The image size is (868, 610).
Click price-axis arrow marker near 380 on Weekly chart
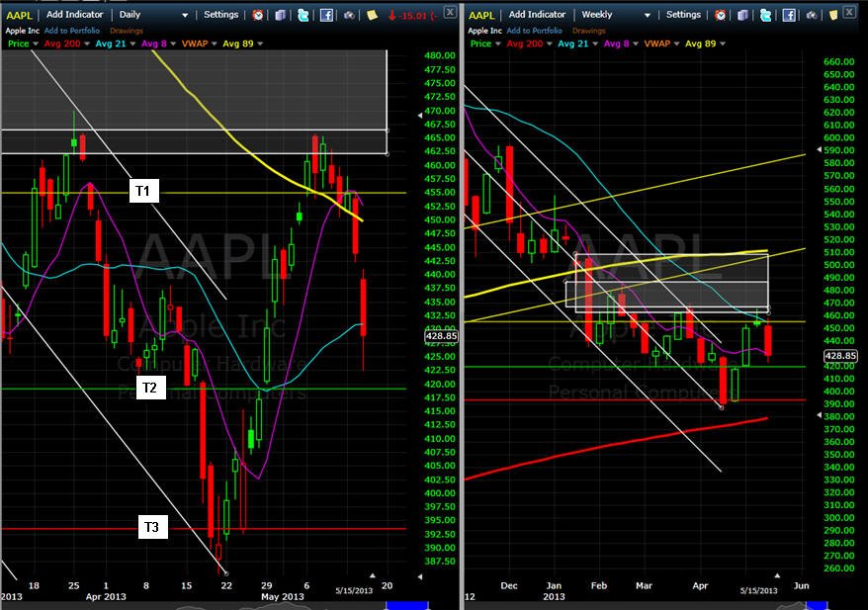820,415
